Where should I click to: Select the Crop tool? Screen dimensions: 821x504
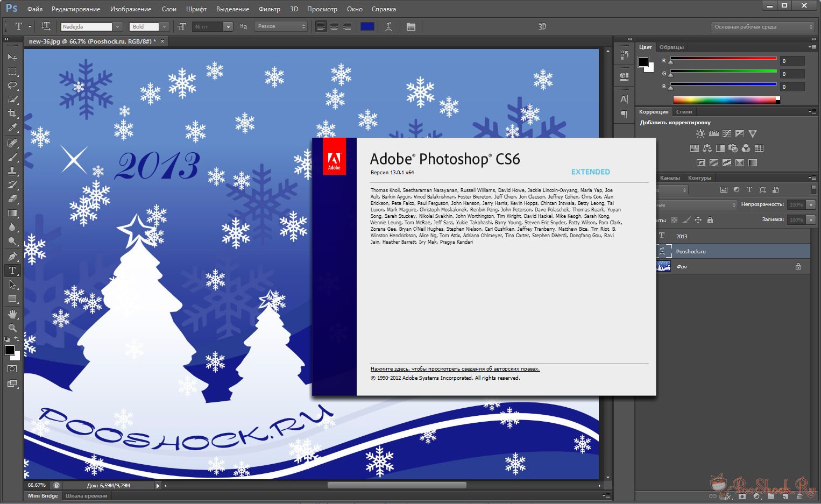point(12,113)
